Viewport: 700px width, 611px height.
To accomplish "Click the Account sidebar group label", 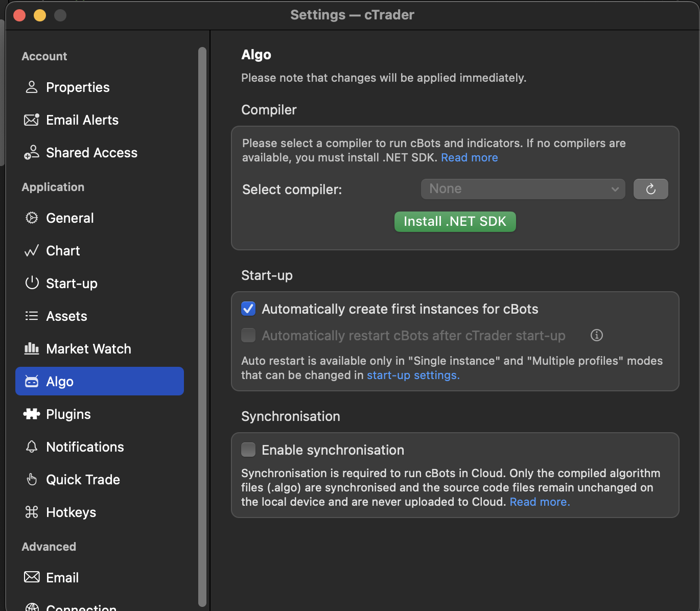I will coord(44,56).
